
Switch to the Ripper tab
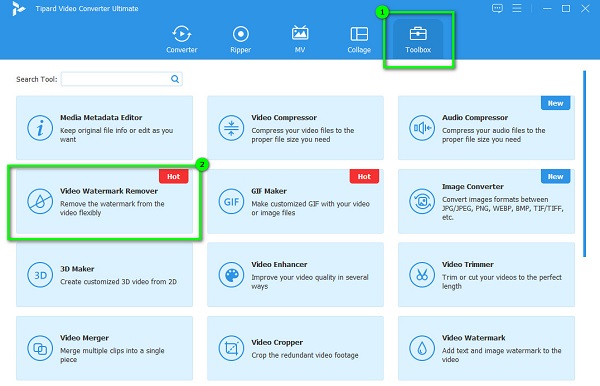tap(241, 39)
